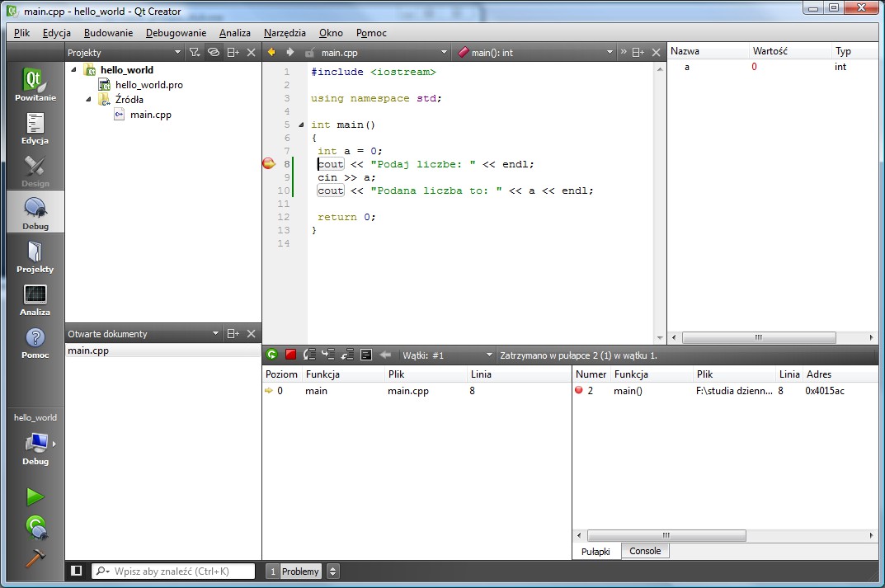Open the output pane switcher arrows
This screenshot has width=885, height=588.
click(x=333, y=571)
